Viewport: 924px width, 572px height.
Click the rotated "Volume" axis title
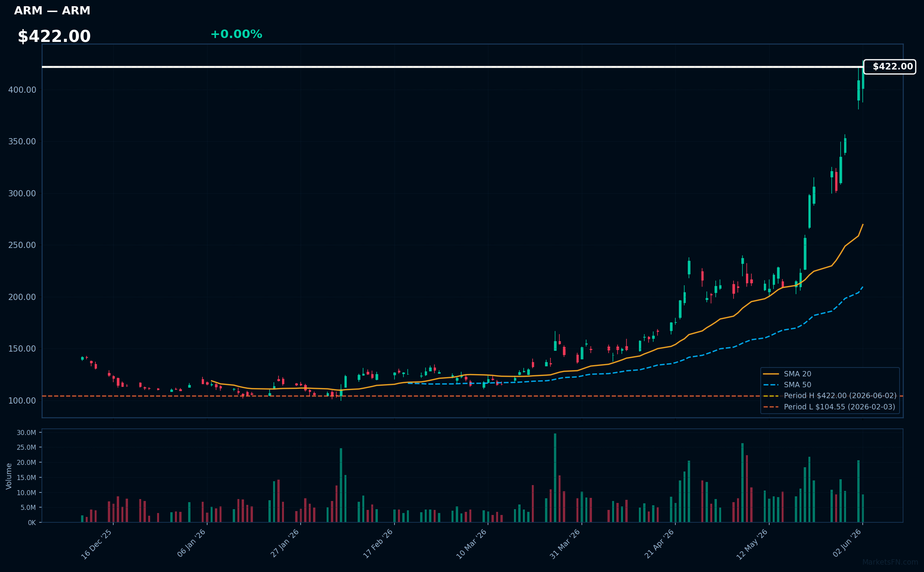(9, 476)
